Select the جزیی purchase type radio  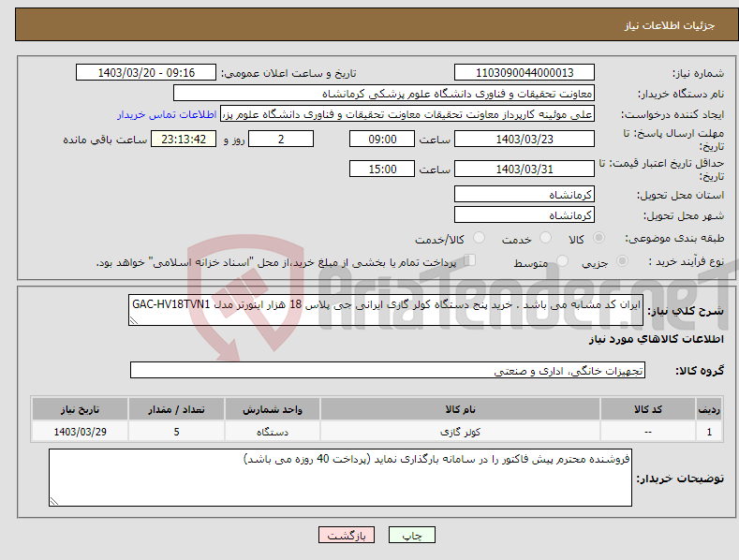[622, 260]
